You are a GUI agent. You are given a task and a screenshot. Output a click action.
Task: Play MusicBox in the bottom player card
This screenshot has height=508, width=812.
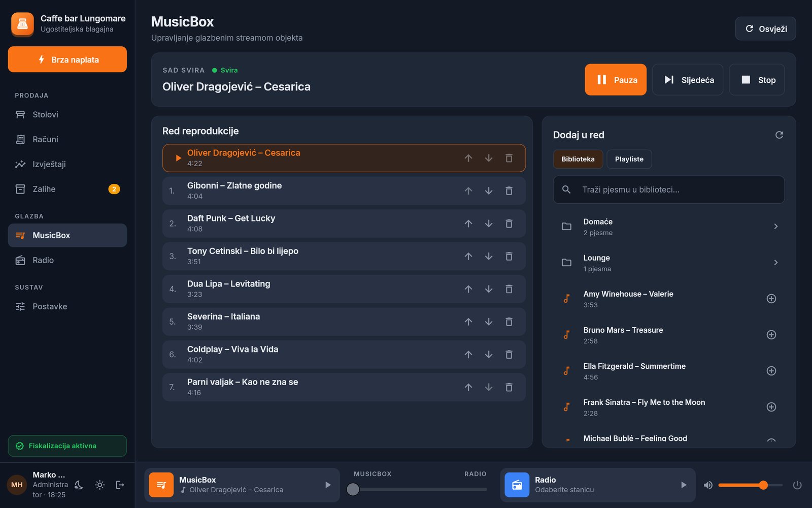tap(328, 485)
